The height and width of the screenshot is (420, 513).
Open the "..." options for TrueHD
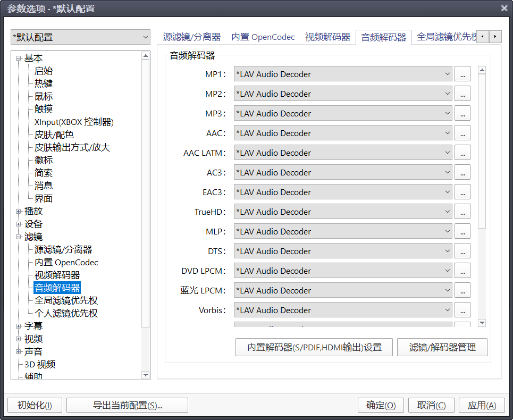[x=462, y=212]
